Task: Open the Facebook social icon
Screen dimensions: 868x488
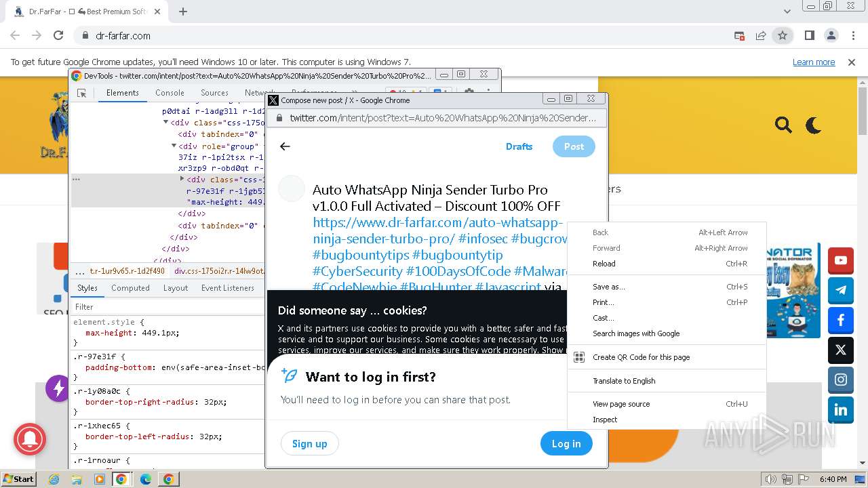Action: pos(841,320)
